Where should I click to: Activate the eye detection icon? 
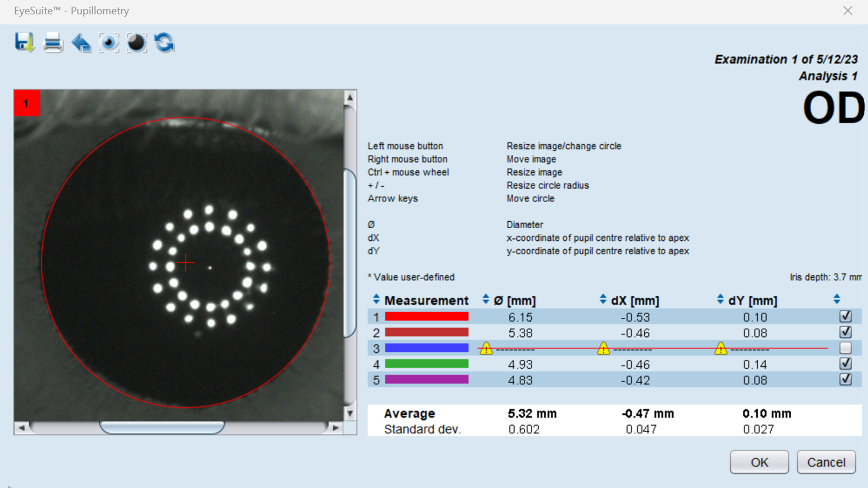109,43
